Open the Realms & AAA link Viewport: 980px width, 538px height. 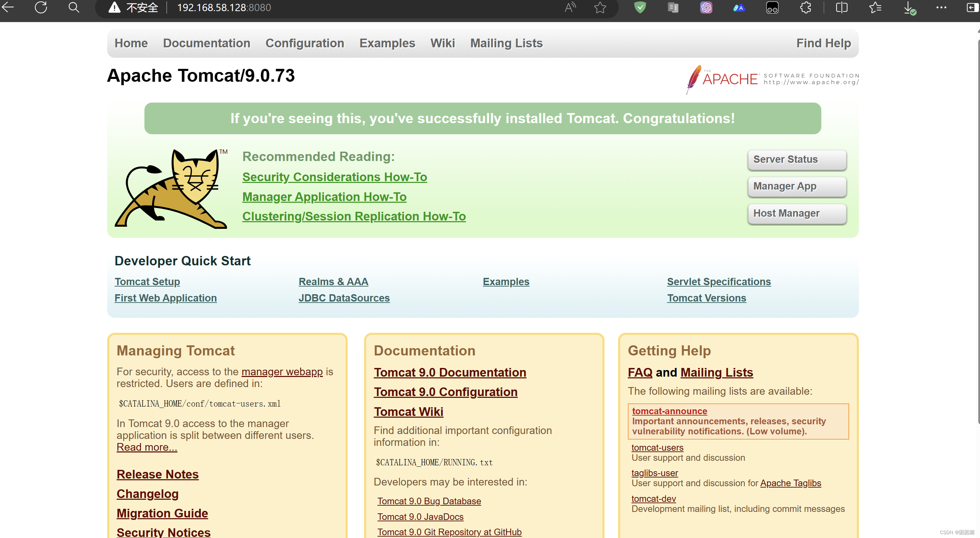[333, 281]
